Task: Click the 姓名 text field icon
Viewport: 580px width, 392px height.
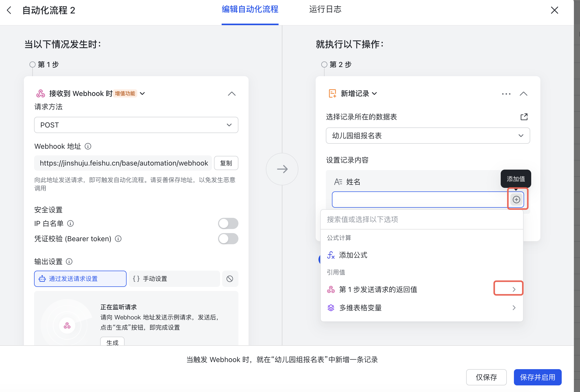Action: [338, 182]
